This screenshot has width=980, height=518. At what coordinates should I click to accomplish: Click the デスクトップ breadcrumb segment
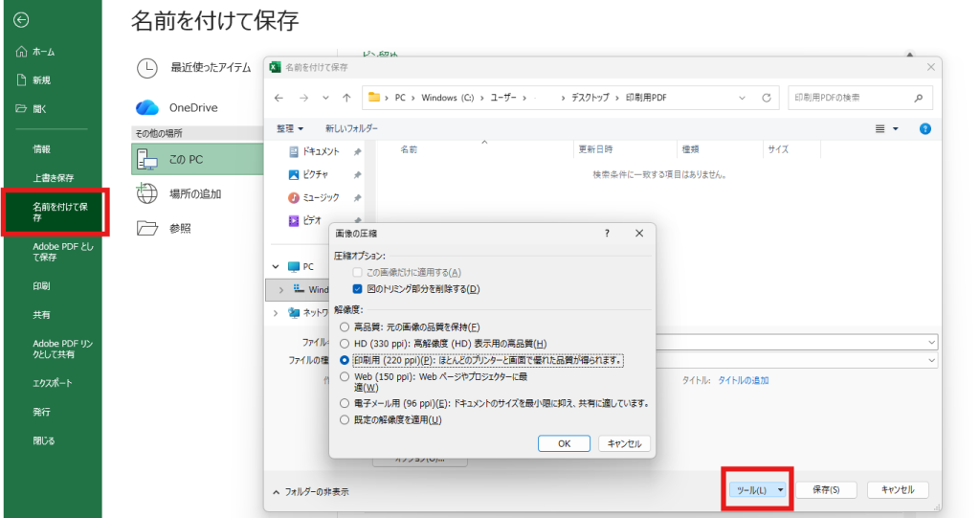coord(590,98)
